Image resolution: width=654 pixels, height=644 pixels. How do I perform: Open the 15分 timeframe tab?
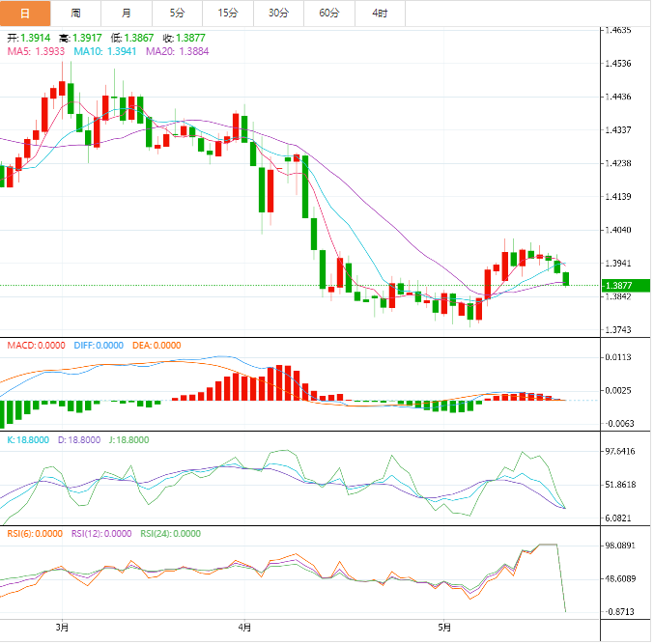228,14
